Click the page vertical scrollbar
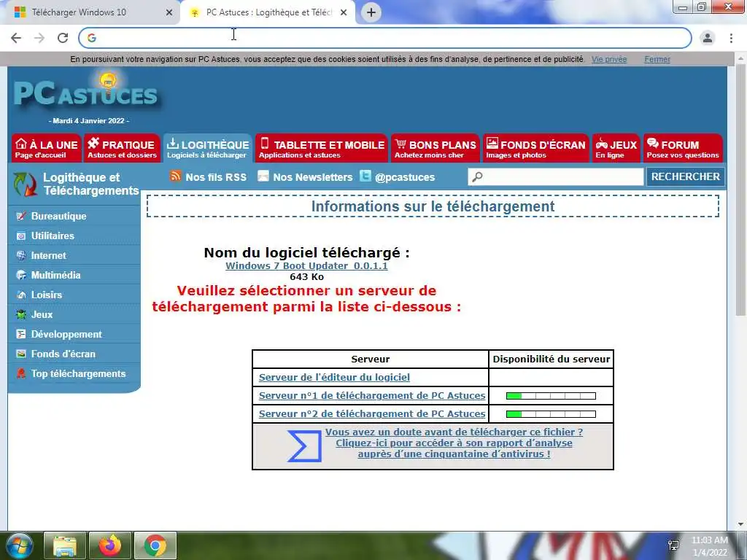This screenshot has width=747, height=560. coord(740,190)
